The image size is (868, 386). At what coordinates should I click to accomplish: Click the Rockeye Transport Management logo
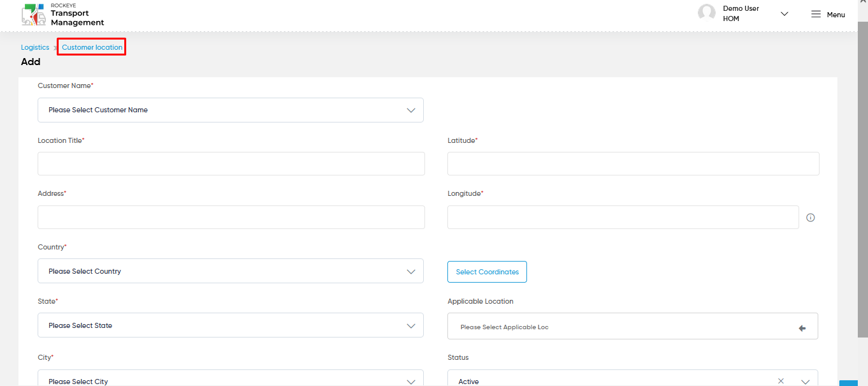pyautogui.click(x=62, y=14)
